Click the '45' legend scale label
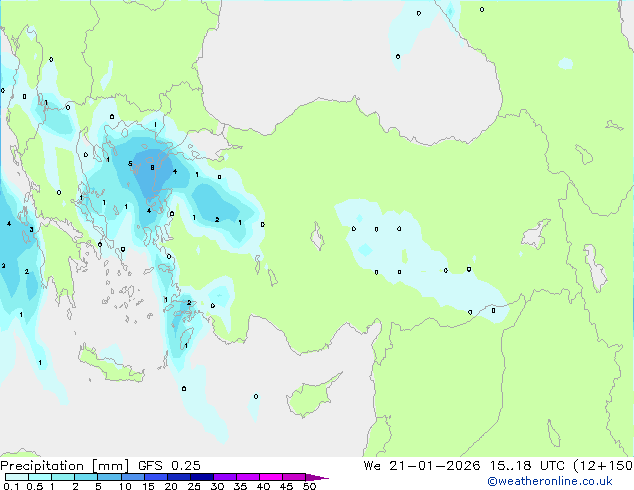 coord(287,486)
